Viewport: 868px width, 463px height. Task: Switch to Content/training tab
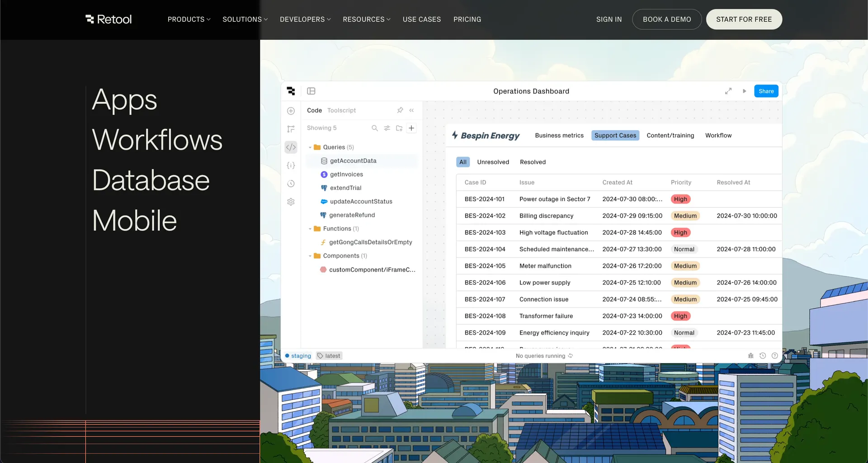click(x=670, y=135)
